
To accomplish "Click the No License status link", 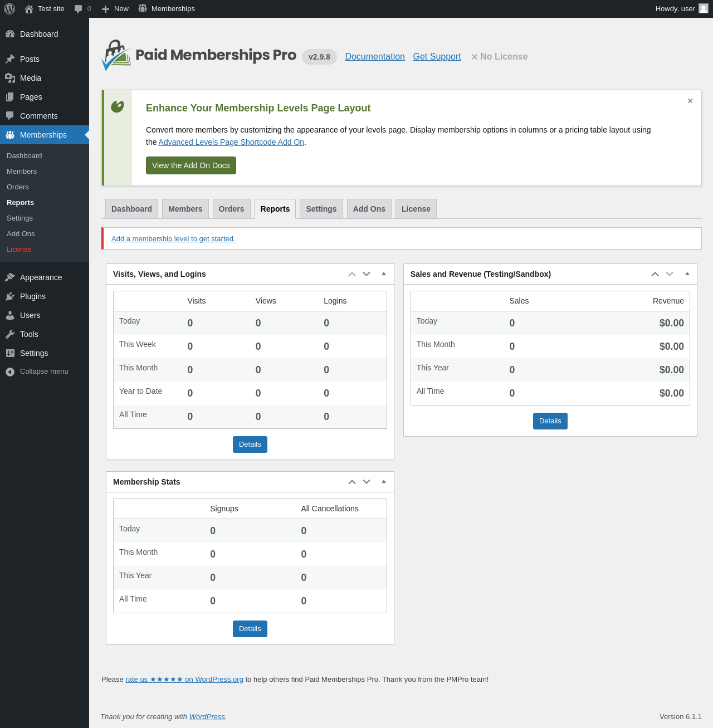I will coord(500,57).
